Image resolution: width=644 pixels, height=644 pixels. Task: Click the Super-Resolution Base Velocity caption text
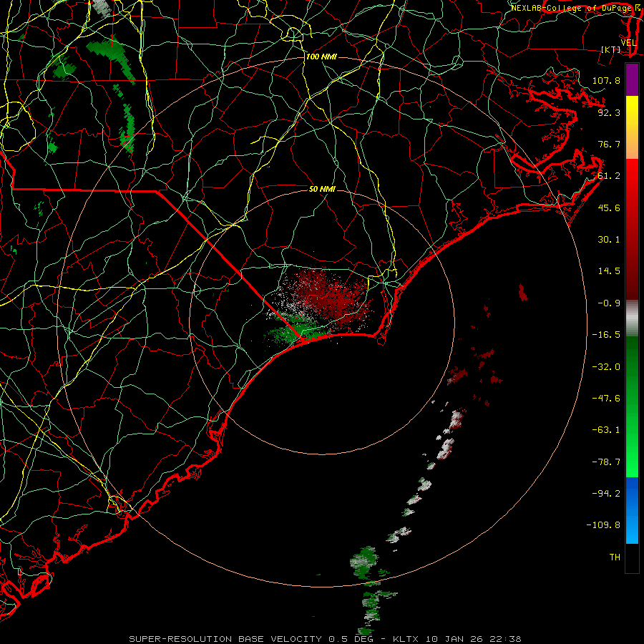click(325, 639)
